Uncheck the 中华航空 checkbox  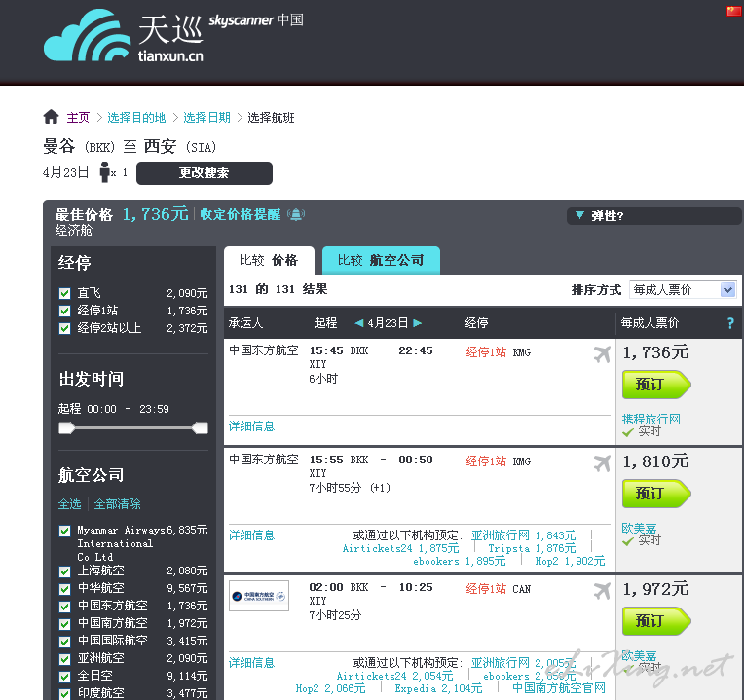pyautogui.click(x=64, y=589)
